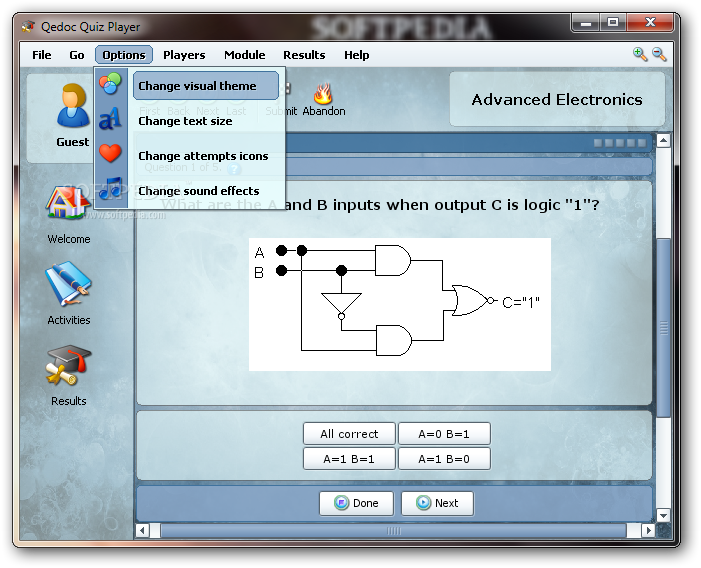Open the Help menu
This screenshot has width=701, height=568.
coord(356,55)
